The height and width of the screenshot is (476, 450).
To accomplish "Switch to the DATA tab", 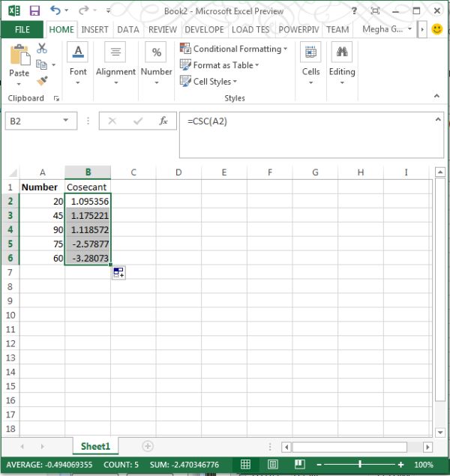I will [x=128, y=29].
